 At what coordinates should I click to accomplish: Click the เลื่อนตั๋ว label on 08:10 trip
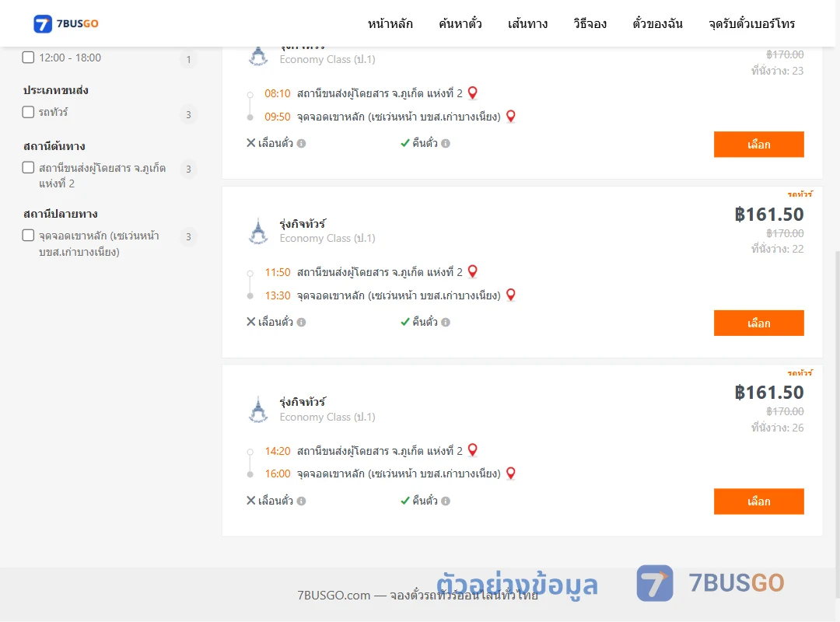point(275,143)
